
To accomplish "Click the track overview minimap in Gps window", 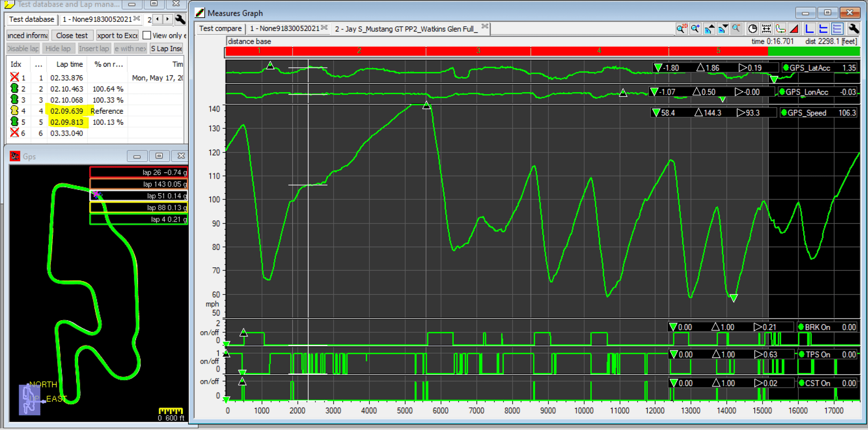I will pyautogui.click(x=30, y=399).
